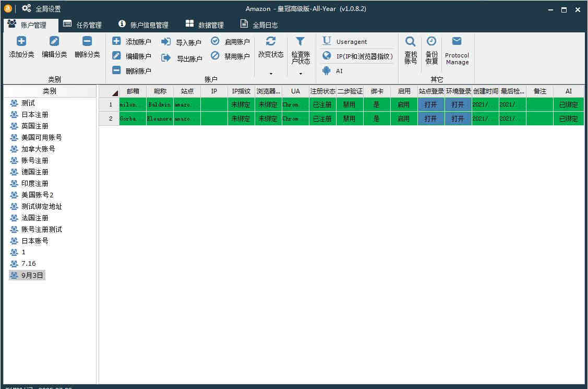Click 打开 under 环境登录 for row 2
Screen dimensions: 588x389
click(x=458, y=119)
